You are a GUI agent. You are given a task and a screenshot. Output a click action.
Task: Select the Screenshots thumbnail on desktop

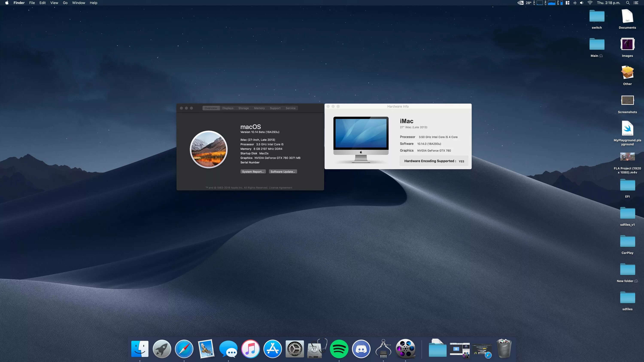pyautogui.click(x=627, y=101)
